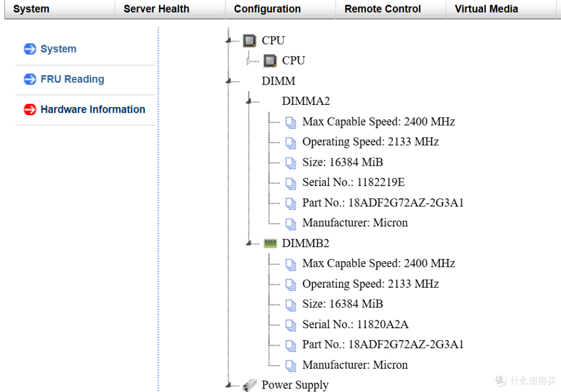Viewport: 561px width, 392px height.
Task: Collapse the DIMMB2 memory node
Action: point(249,244)
